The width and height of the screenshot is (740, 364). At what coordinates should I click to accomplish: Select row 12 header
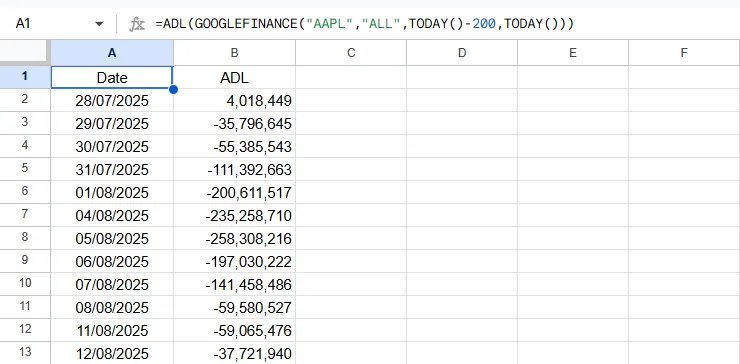tap(25, 330)
